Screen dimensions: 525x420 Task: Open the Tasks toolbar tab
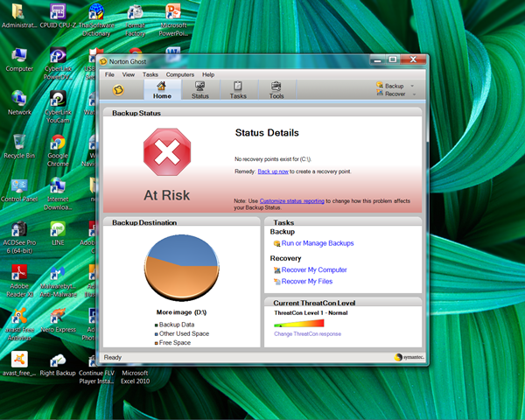click(238, 90)
